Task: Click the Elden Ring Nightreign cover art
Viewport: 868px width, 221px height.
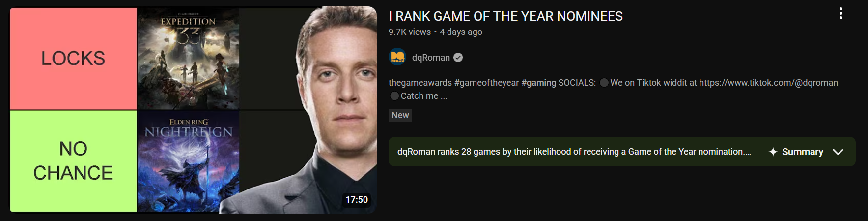Action: point(188,161)
